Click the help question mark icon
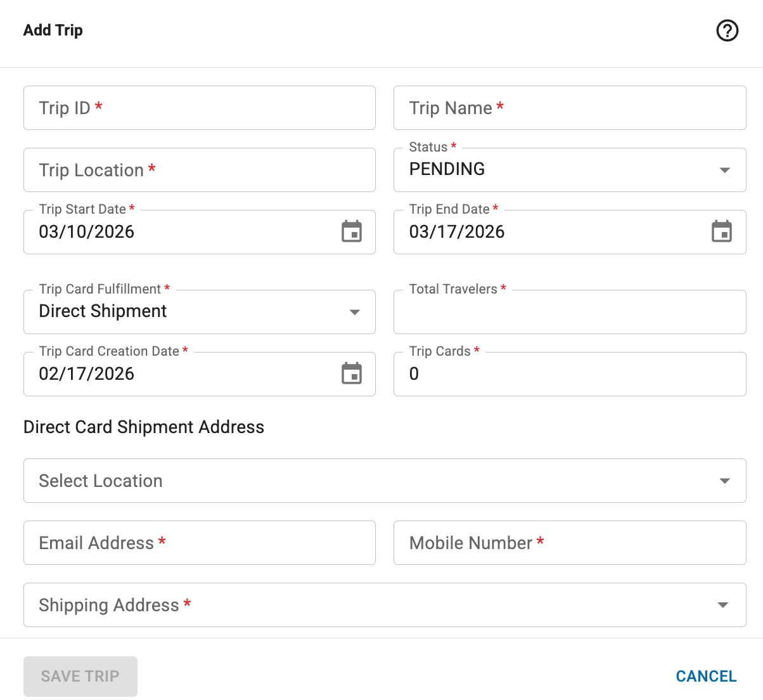 coord(727,30)
